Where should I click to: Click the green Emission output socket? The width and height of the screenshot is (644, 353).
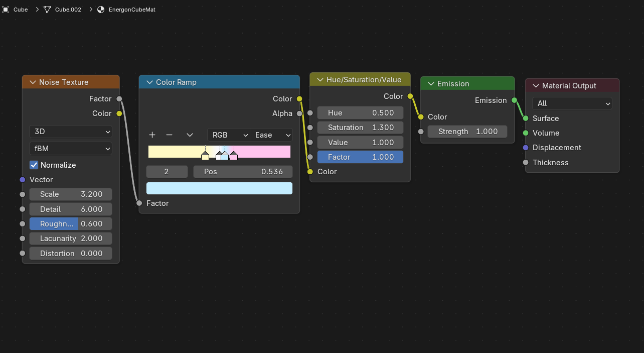pyautogui.click(x=514, y=100)
